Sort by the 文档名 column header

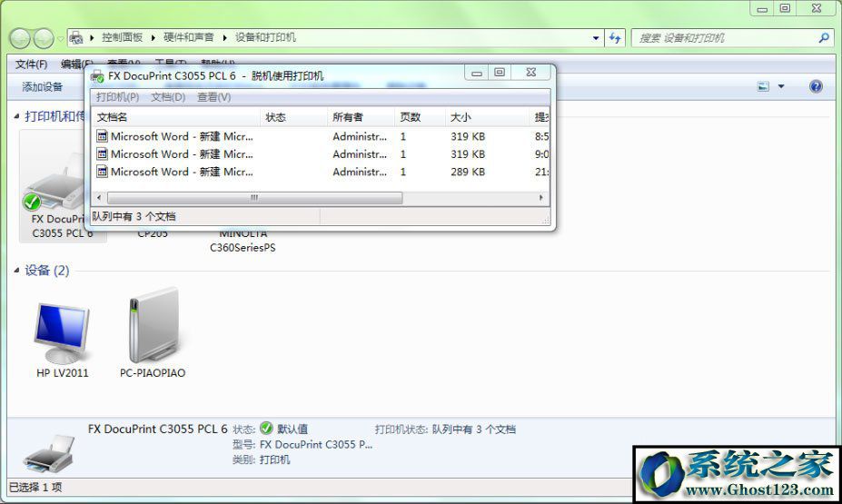[176, 117]
